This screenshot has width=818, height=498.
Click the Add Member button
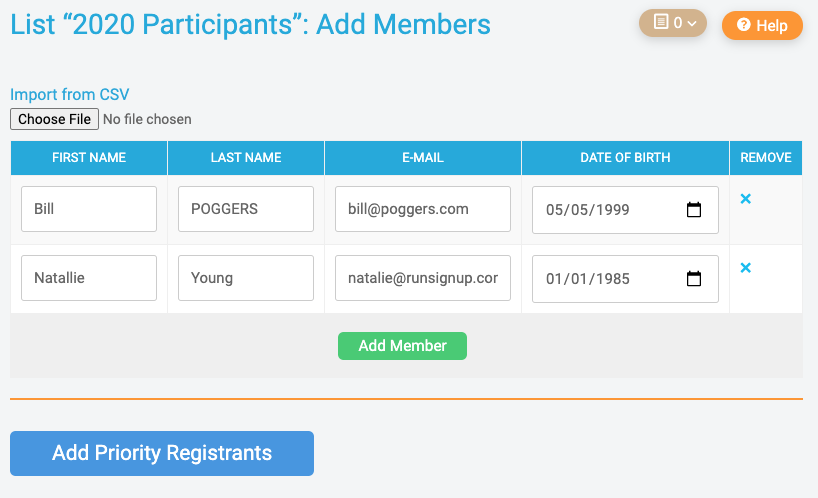tap(402, 346)
